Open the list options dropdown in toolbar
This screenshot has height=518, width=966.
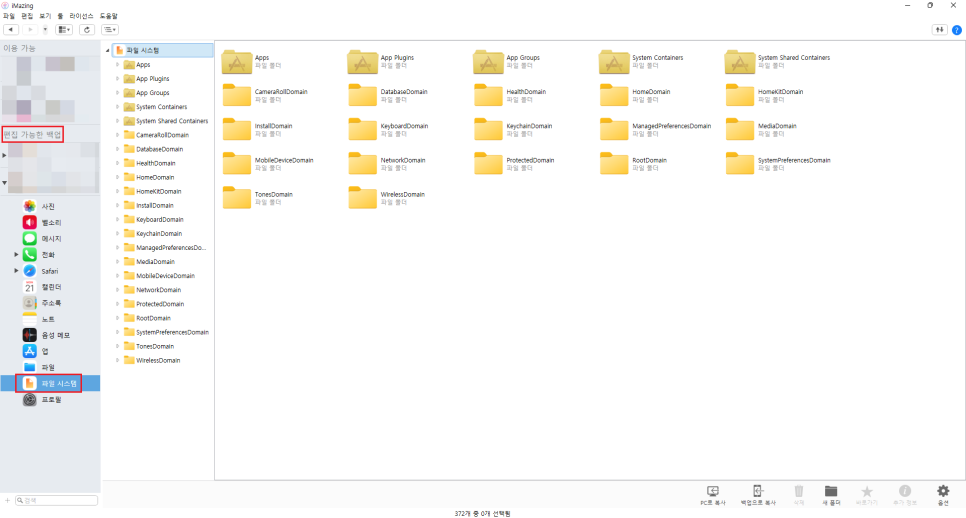click(x=110, y=30)
